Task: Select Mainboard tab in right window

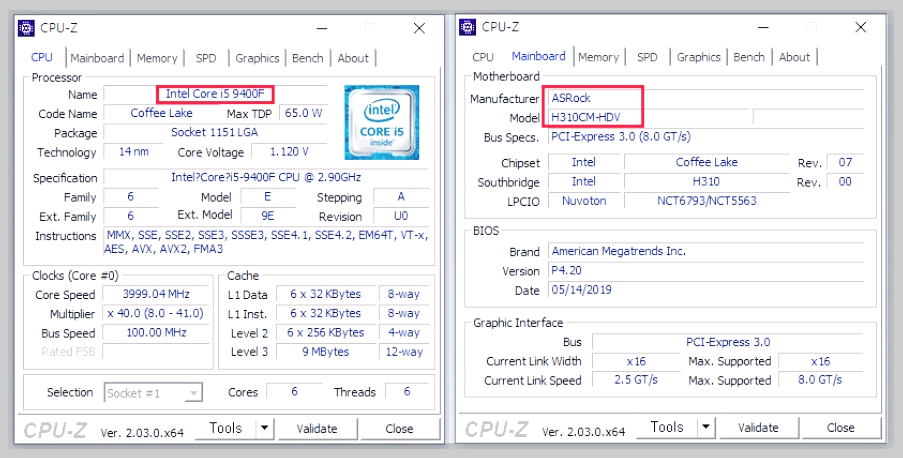Action: click(x=538, y=56)
